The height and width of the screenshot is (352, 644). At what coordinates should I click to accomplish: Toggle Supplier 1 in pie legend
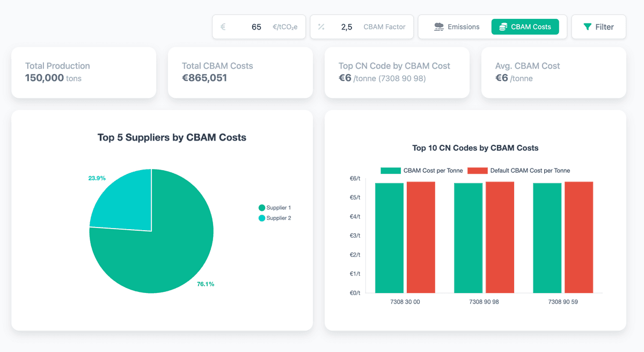pyautogui.click(x=275, y=208)
